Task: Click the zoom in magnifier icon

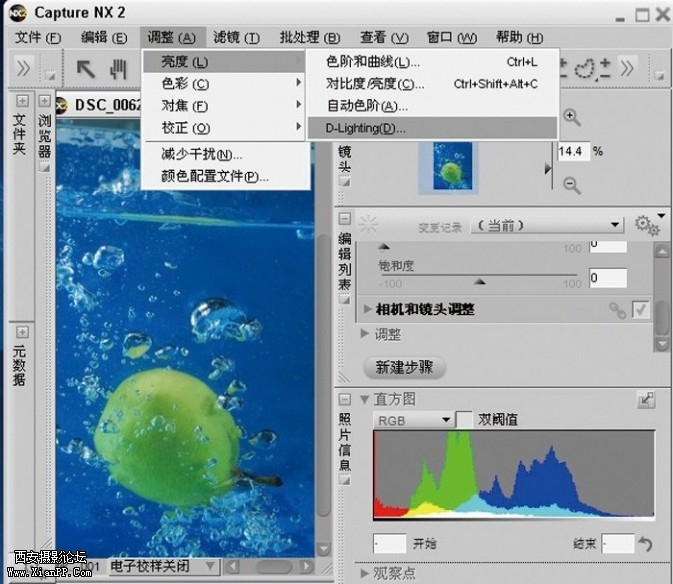Action: (x=572, y=117)
